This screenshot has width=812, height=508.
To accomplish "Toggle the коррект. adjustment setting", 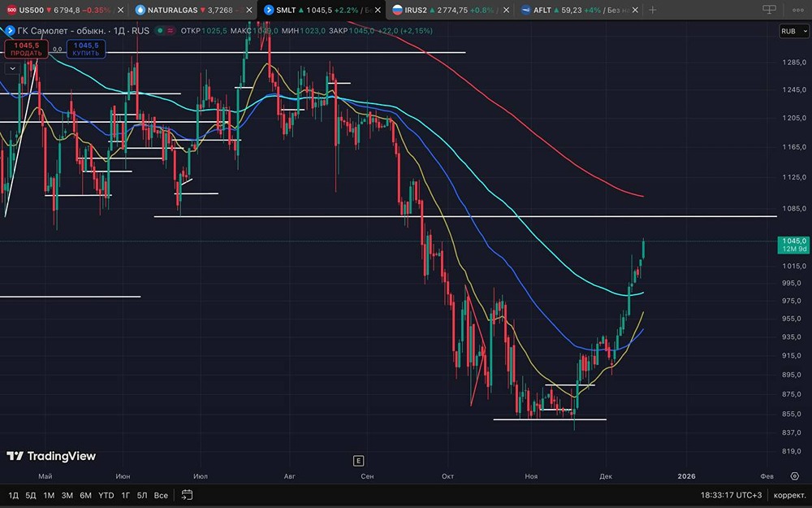I will [x=789, y=495].
